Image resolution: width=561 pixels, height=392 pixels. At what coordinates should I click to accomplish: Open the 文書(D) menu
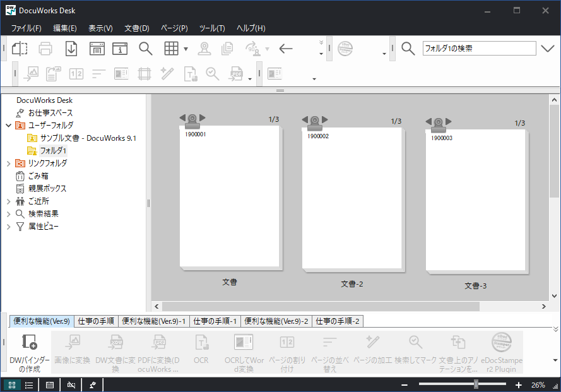[x=137, y=28]
